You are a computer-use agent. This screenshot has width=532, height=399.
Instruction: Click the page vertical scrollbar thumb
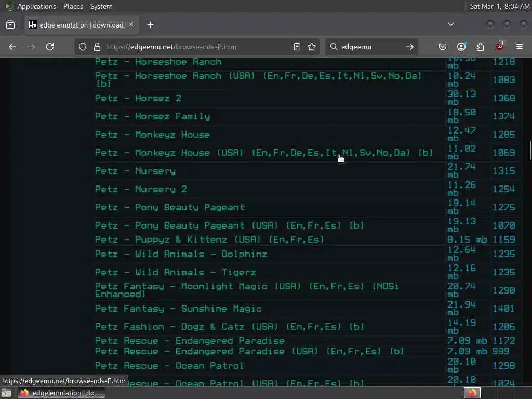pos(530,150)
